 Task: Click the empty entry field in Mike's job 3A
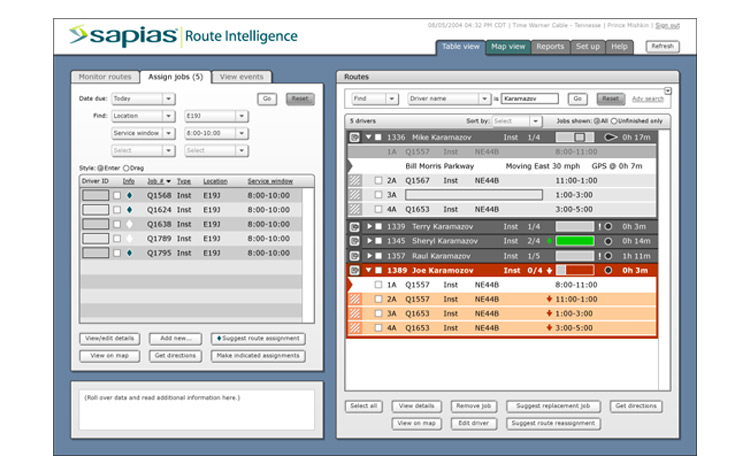(474, 195)
